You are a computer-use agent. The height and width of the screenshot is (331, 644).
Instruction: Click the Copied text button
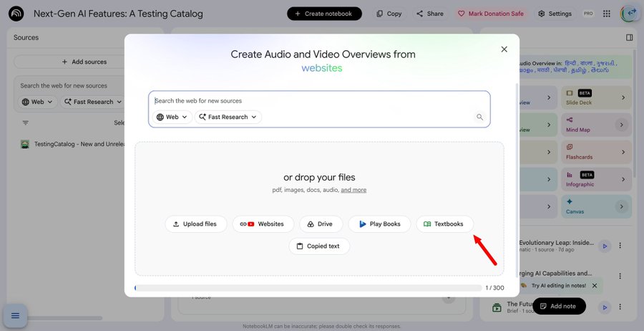(319, 246)
